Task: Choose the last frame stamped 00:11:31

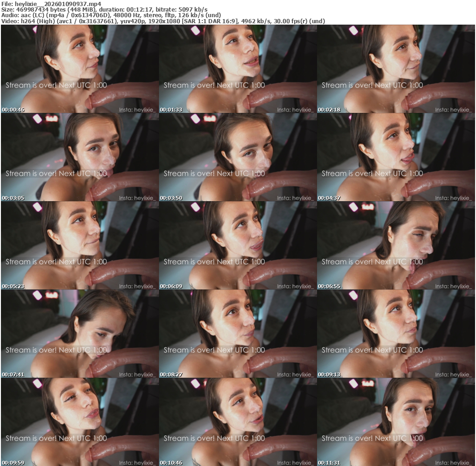Action: click(396, 422)
